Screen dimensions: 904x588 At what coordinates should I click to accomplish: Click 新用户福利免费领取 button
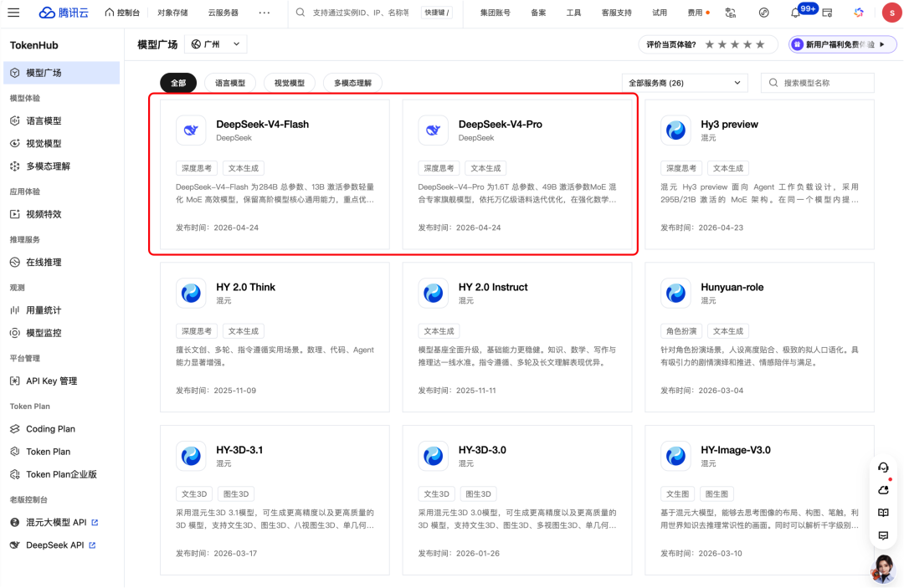click(841, 43)
